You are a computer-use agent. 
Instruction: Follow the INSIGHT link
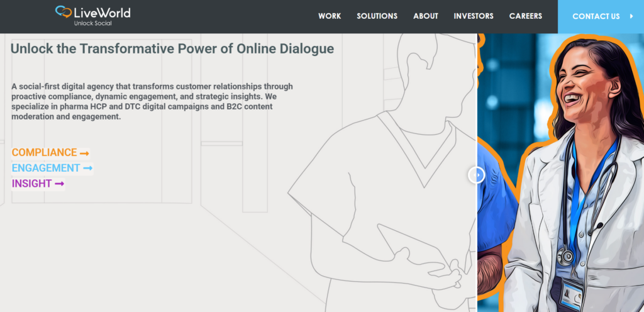31,184
